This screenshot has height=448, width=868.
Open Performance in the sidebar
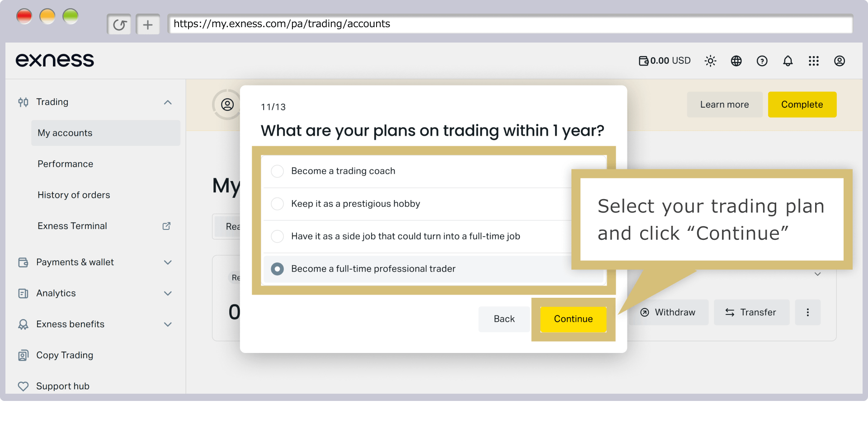pyautogui.click(x=65, y=164)
